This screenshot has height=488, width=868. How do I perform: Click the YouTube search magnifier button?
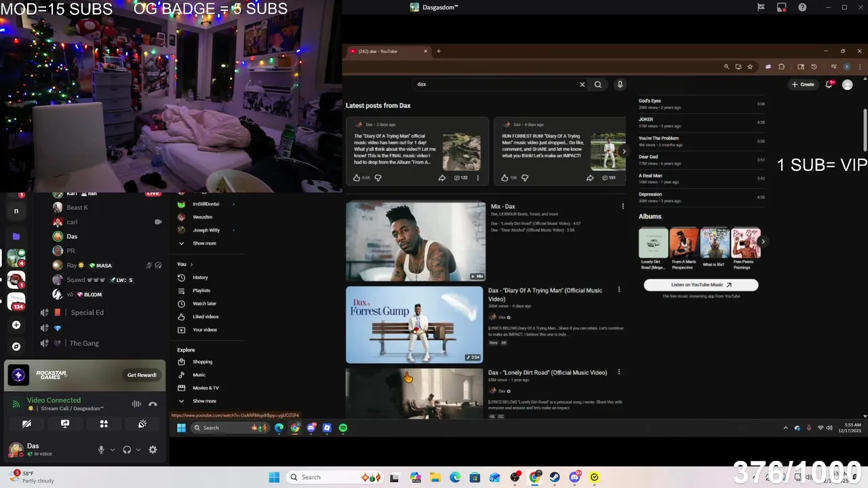pyautogui.click(x=597, y=85)
